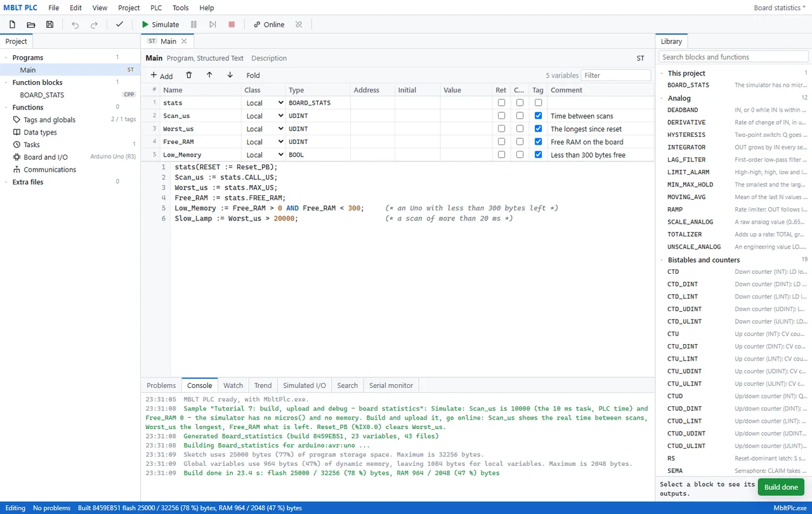Image resolution: width=812 pixels, height=514 pixels.
Task: Undo the last edit
Action: coord(75,24)
